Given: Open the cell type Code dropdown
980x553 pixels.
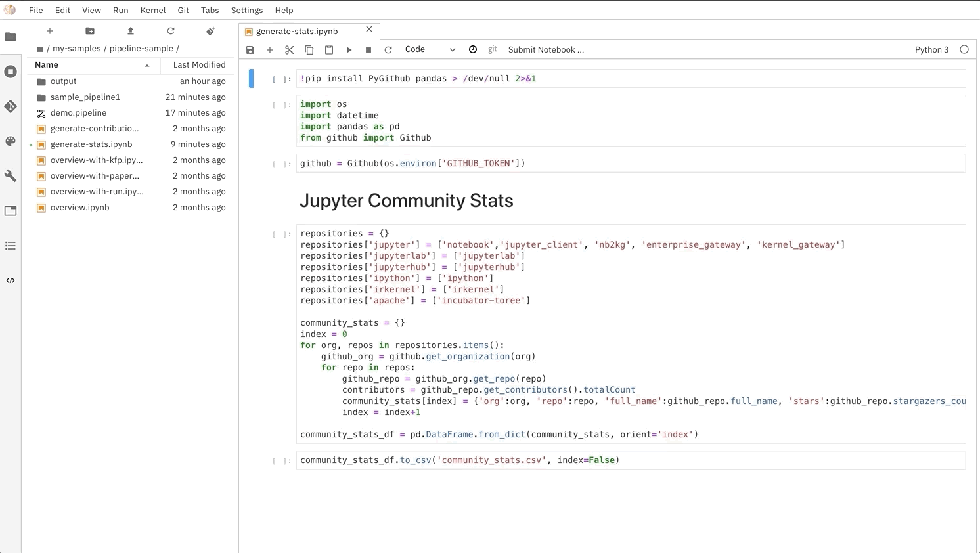Looking at the screenshot, I should pos(430,49).
